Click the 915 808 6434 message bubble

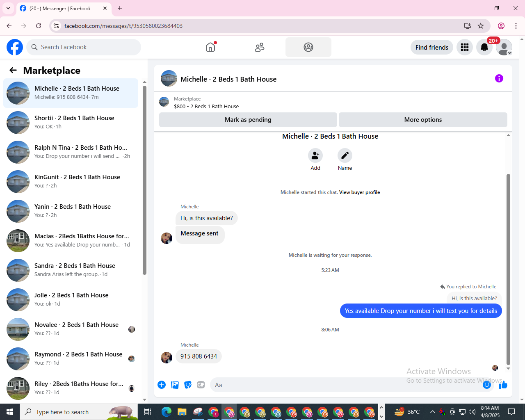[199, 356]
